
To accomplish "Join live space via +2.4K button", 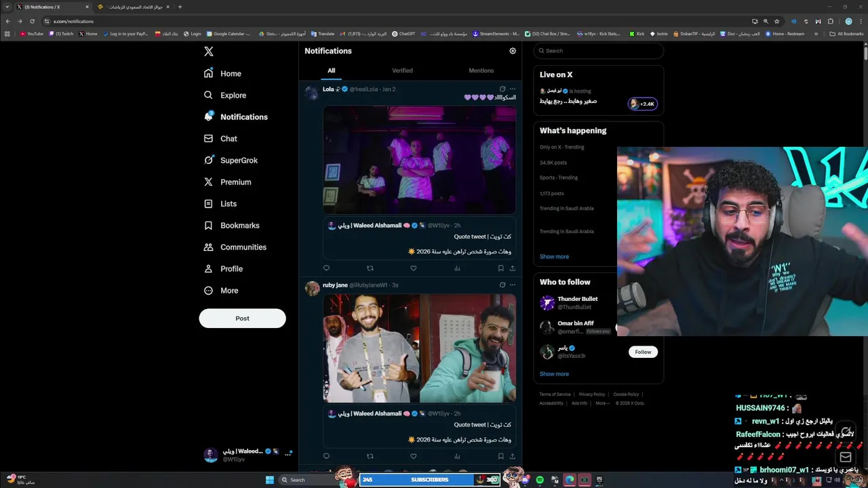I will (643, 104).
